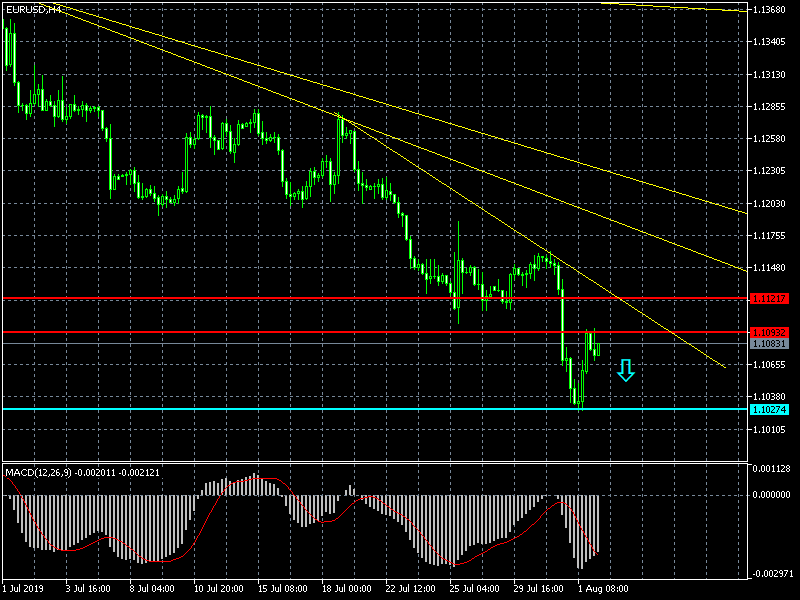Click the 1.10105 price scale value
Image resolution: width=800 pixels, height=600 pixels.
tap(769, 430)
